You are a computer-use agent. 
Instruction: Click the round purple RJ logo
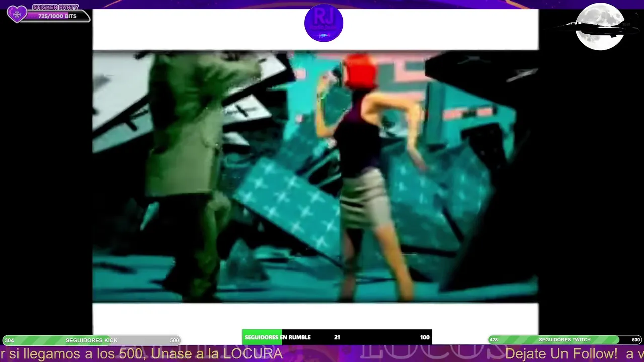click(324, 23)
